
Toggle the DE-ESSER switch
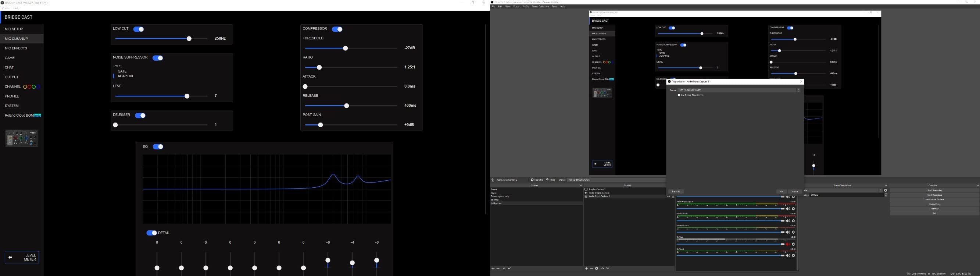(140, 115)
